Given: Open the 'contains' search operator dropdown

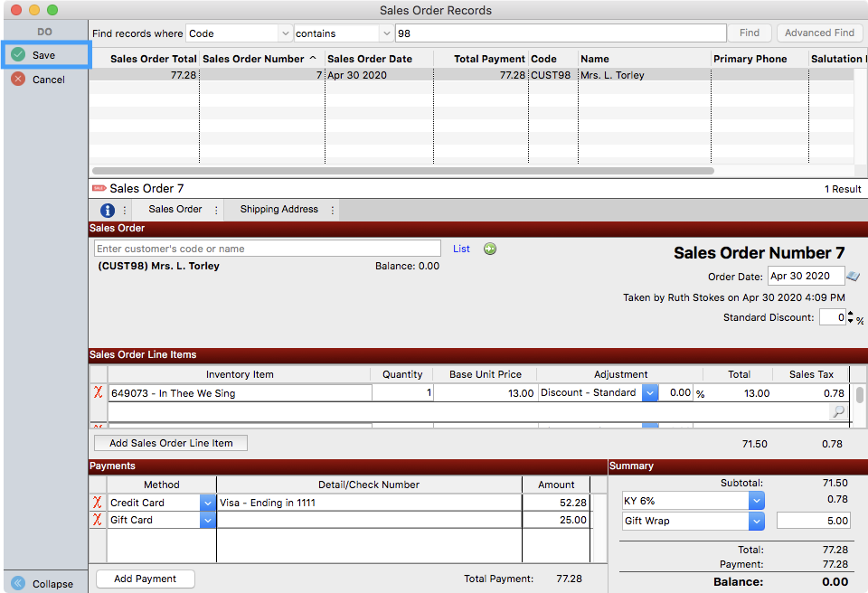Looking at the screenshot, I should coord(387,33).
